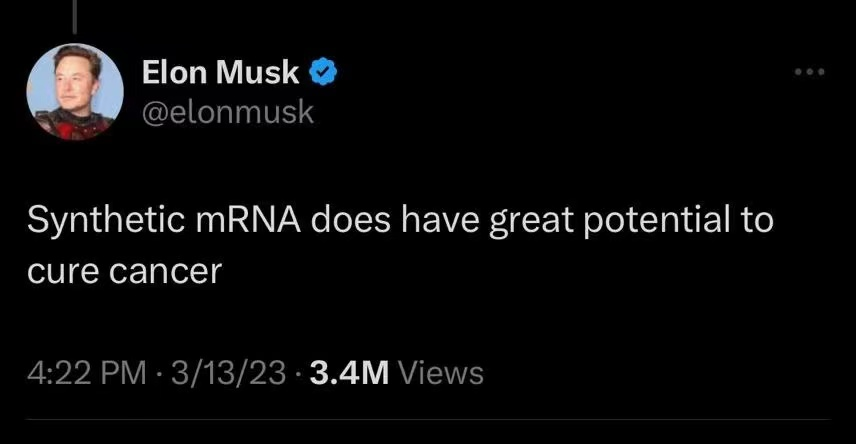Click the 3.4M view count number
The width and height of the screenshot is (856, 444).
point(348,373)
